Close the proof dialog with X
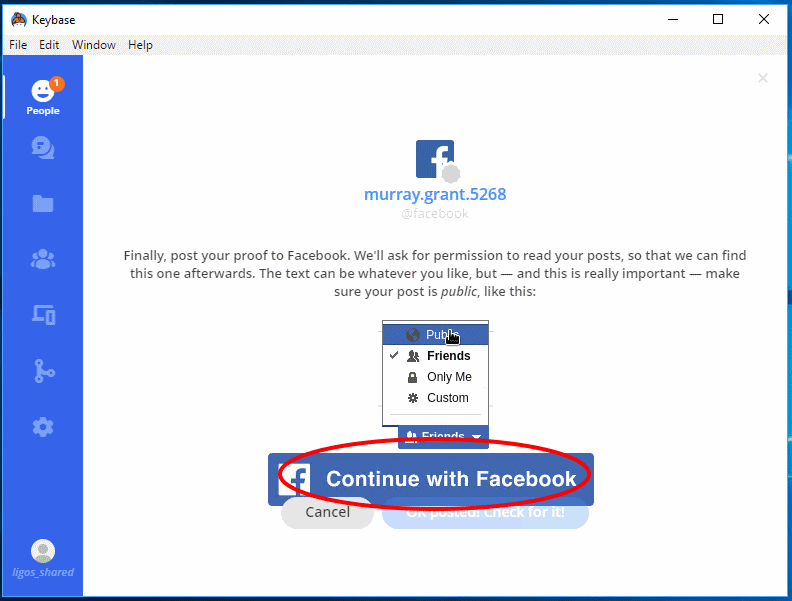Screen dimensions: 792x601 [763, 78]
